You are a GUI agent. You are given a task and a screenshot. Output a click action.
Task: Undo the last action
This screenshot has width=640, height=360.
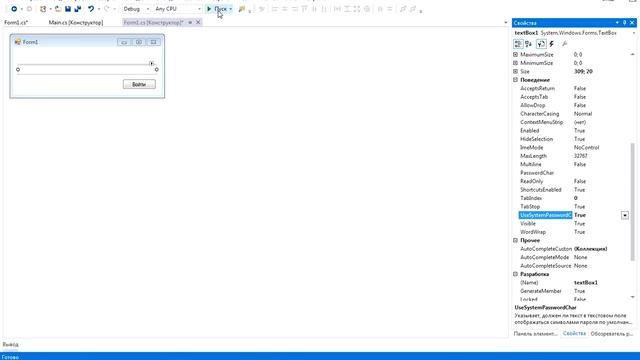click(91, 9)
